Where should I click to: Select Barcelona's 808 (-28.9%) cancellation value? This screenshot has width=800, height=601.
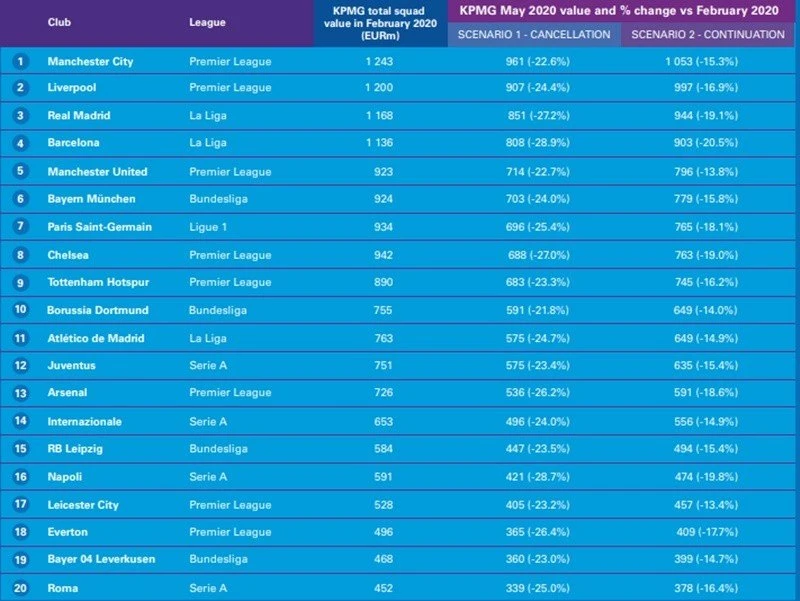tap(539, 143)
